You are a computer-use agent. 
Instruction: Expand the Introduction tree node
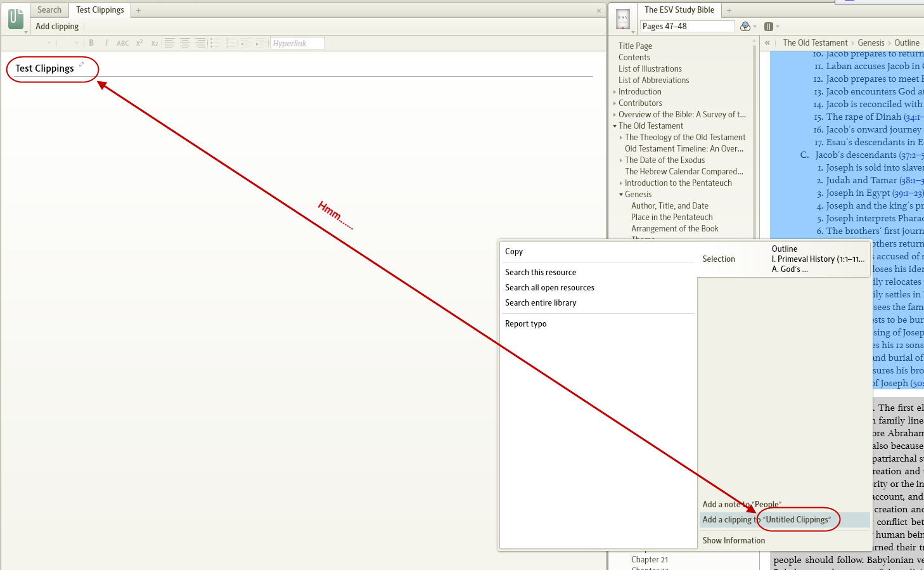tap(615, 92)
